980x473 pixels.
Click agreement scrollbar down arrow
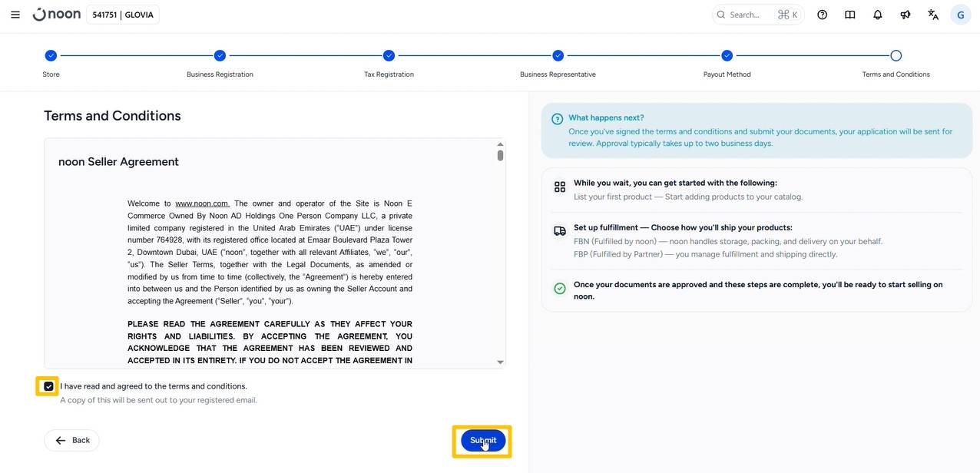(x=500, y=362)
